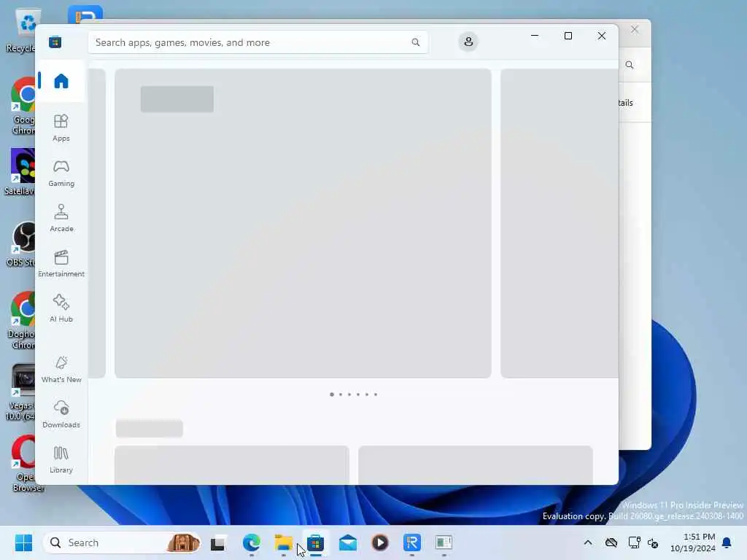Viewport: 747px width, 560px height.
Task: Select OBS Studio desktop shortcut
Action: tap(21, 244)
